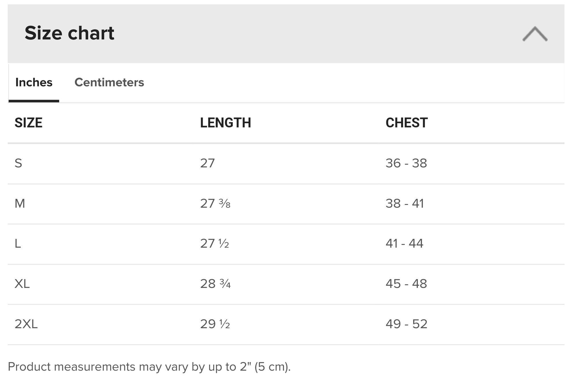
Task: Click the CHEST column header
Action: point(406,123)
